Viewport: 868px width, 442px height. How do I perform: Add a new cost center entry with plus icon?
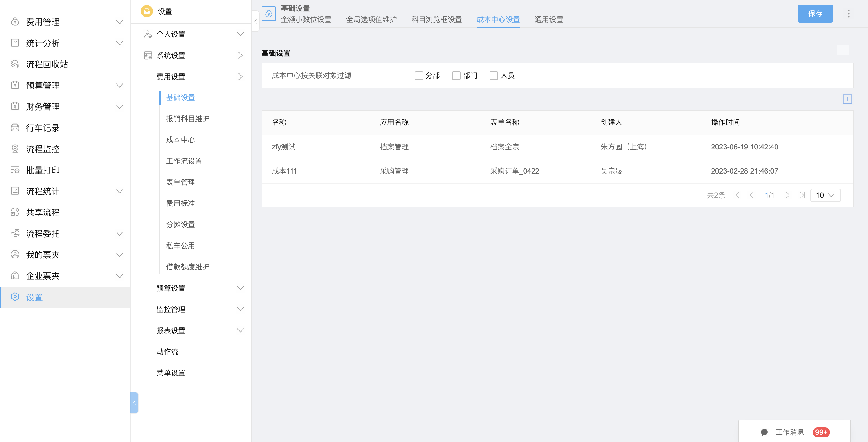pos(847,99)
